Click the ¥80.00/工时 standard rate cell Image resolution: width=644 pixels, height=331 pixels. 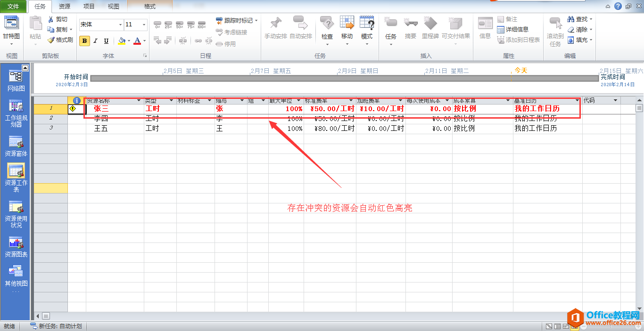click(330, 129)
